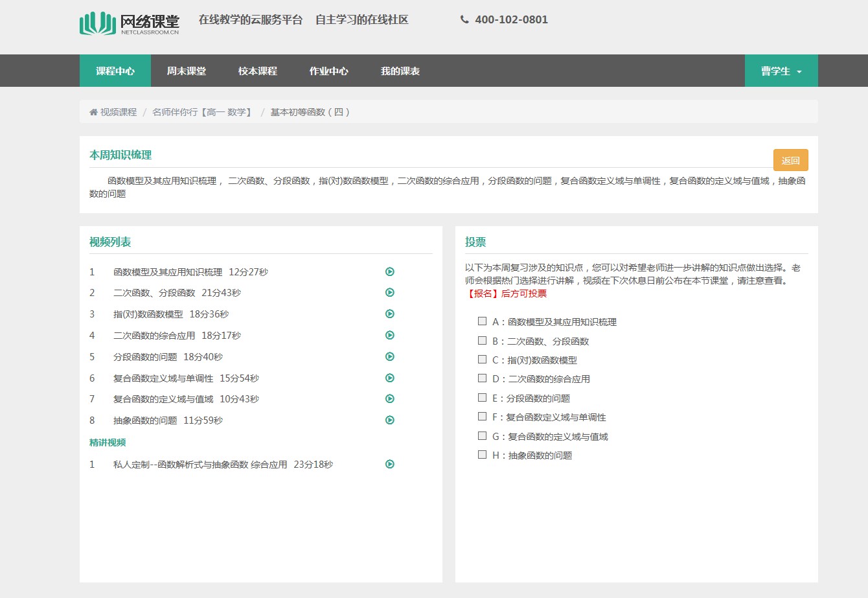Switch to 周末课堂 tab
Viewport: 868px width, 598px height.
[186, 71]
